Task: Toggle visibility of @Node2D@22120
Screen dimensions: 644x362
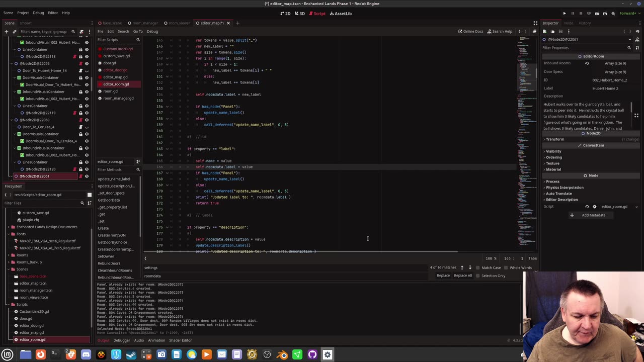Action: (87, 169)
